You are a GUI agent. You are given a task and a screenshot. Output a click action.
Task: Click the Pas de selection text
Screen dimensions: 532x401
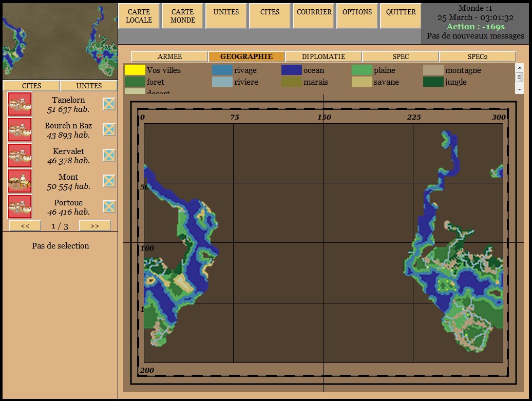[61, 245]
